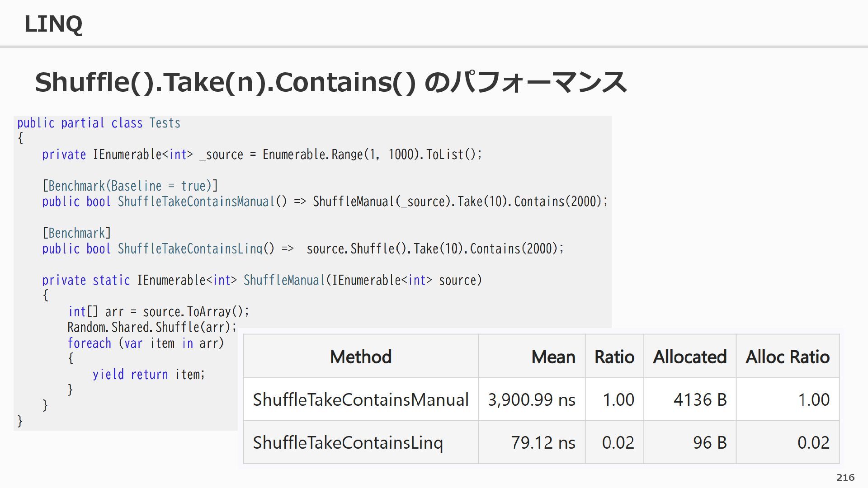
Task: Select the ShuffleTakeContainsManual table row cell
Action: [x=360, y=399]
